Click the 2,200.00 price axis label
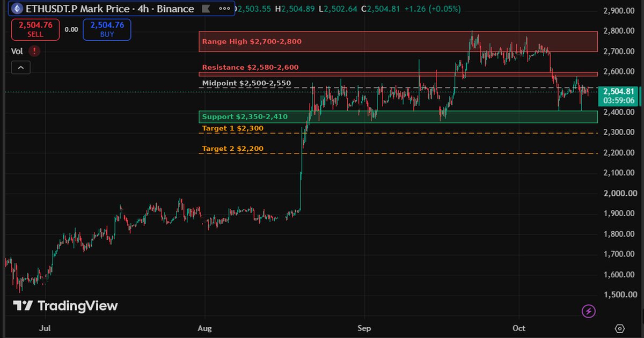Viewport: 644px width, 338px height. click(x=619, y=153)
